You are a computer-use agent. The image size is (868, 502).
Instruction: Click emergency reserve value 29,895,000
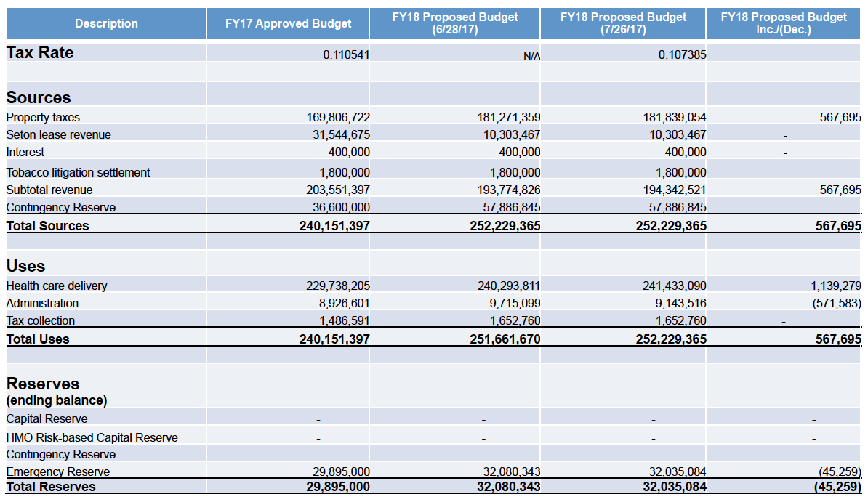(x=341, y=471)
